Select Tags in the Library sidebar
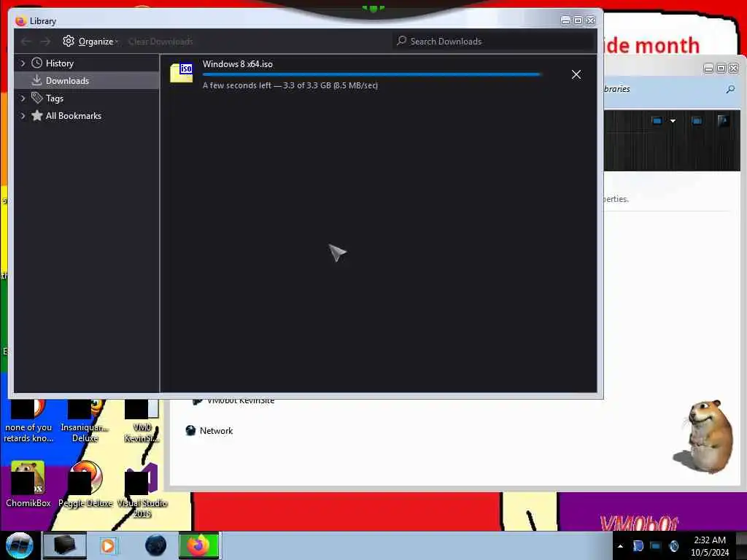This screenshot has width=747, height=560. pos(54,98)
